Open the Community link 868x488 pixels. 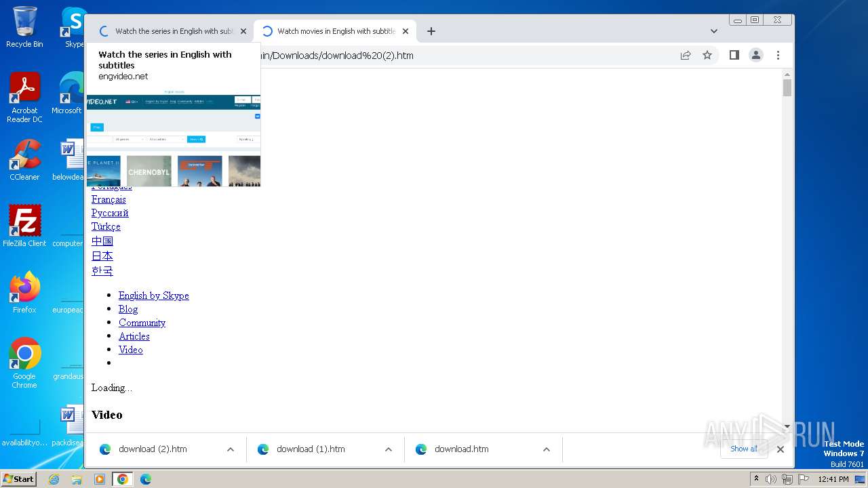[x=142, y=323]
